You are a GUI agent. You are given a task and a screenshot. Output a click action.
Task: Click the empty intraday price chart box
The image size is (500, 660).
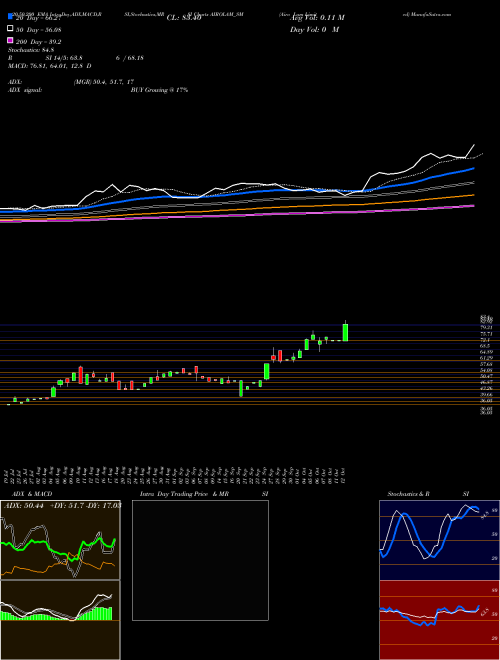click(x=200, y=560)
